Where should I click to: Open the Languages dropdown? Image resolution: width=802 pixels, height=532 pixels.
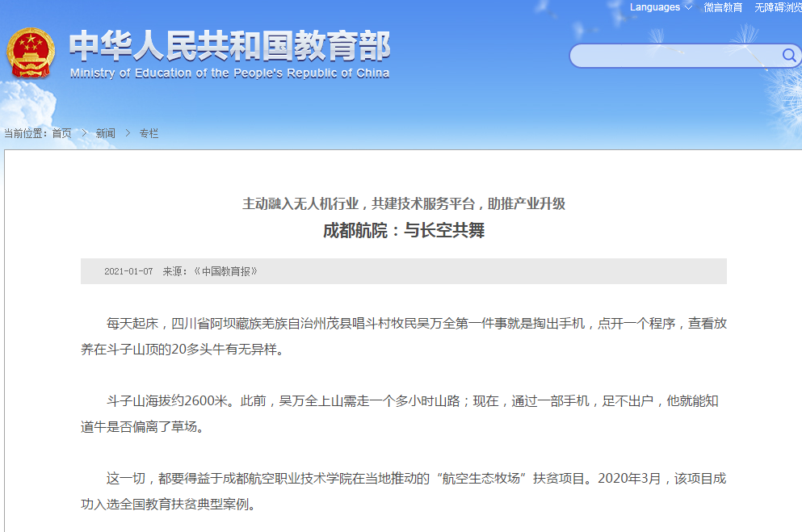(661, 7)
